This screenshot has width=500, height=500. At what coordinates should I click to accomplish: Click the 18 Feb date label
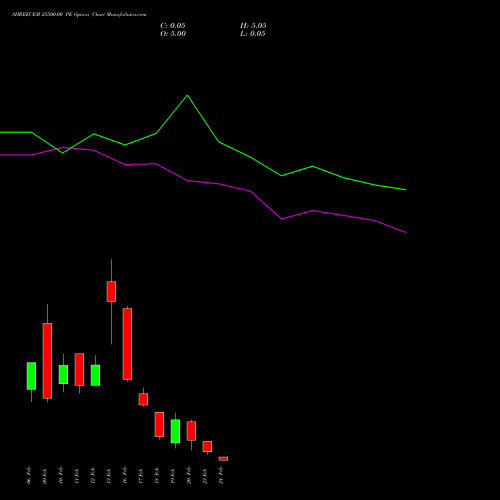157,476
